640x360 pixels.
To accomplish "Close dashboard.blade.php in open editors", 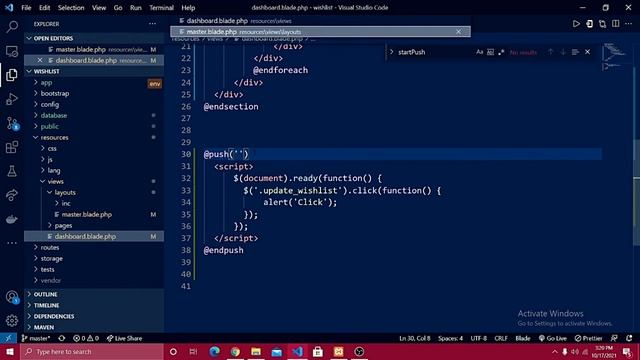I will 40,60.
